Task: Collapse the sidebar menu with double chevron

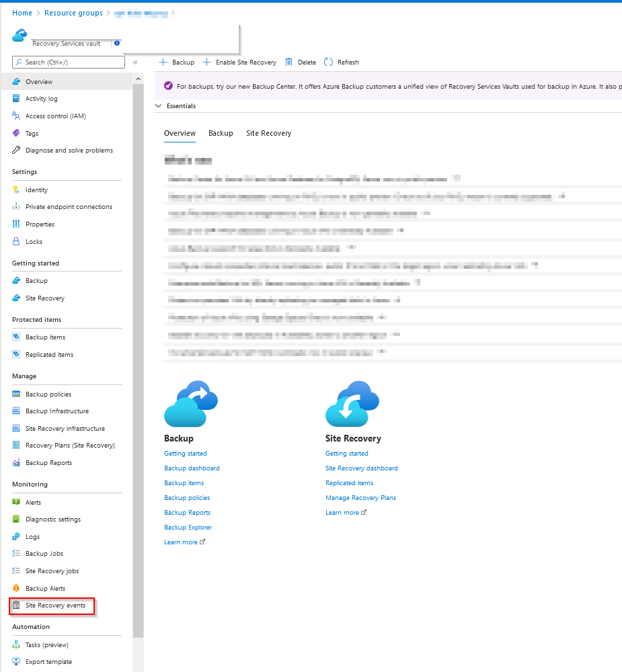Action: pos(135,62)
